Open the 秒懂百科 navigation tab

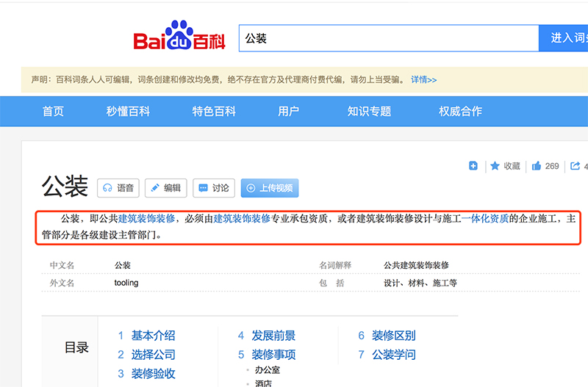pyautogui.click(x=128, y=112)
